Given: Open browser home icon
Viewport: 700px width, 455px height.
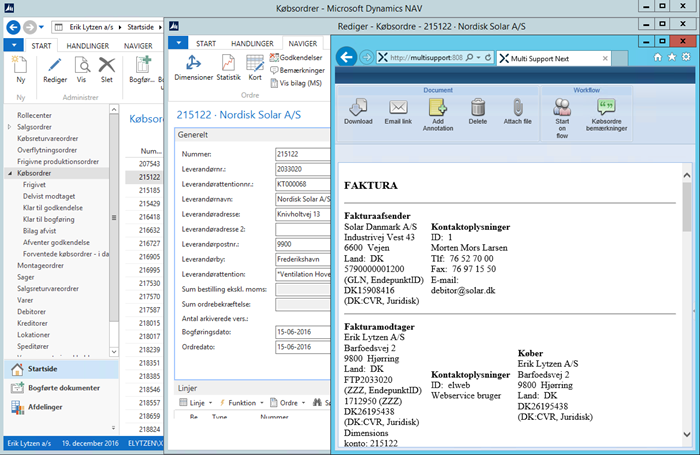Looking at the screenshot, I should point(657,57).
